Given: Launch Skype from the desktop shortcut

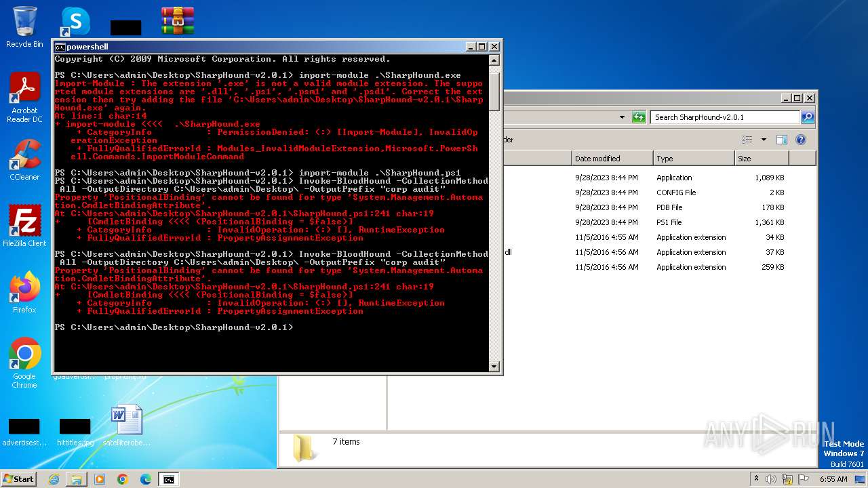Looking at the screenshot, I should tap(75, 21).
